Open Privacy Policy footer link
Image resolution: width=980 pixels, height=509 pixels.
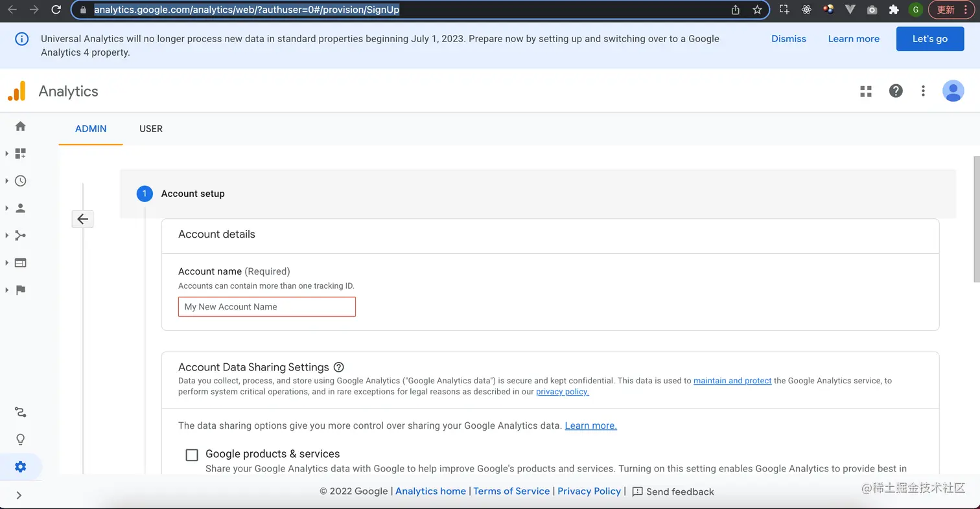point(589,492)
